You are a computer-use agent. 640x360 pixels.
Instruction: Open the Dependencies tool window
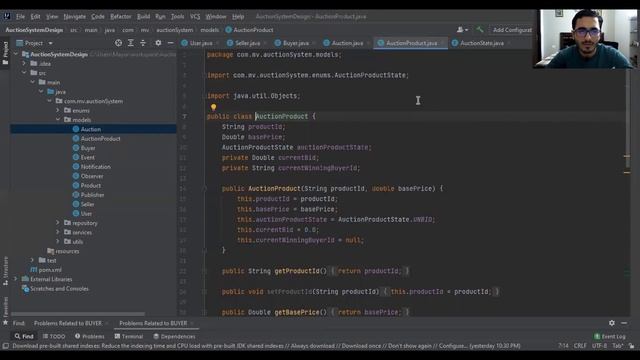point(174,336)
